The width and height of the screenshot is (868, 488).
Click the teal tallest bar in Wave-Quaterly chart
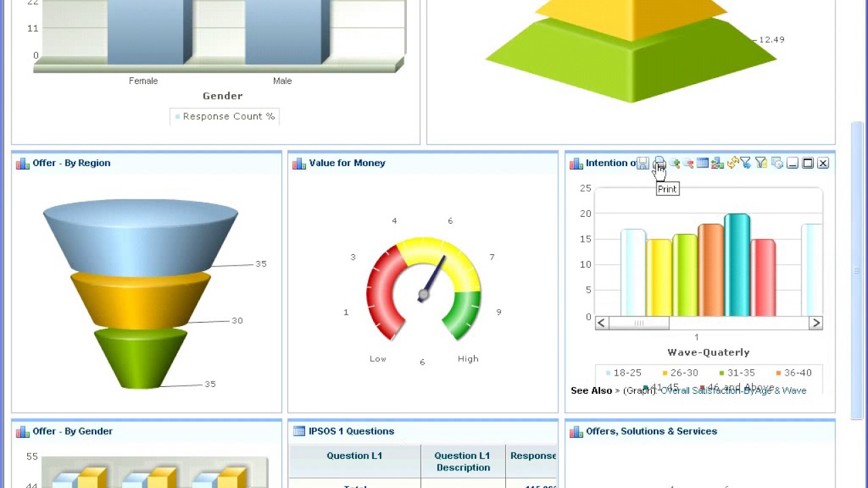click(x=737, y=266)
